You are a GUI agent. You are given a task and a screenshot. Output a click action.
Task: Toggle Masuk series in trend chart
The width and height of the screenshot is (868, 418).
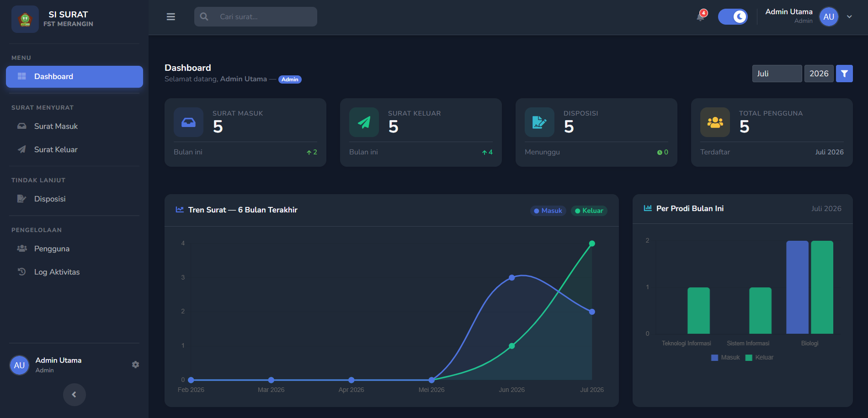(548, 211)
